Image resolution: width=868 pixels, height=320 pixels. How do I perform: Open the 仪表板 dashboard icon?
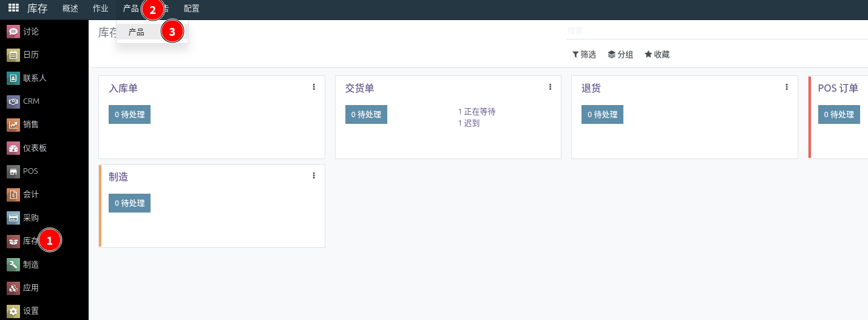pyautogui.click(x=13, y=148)
